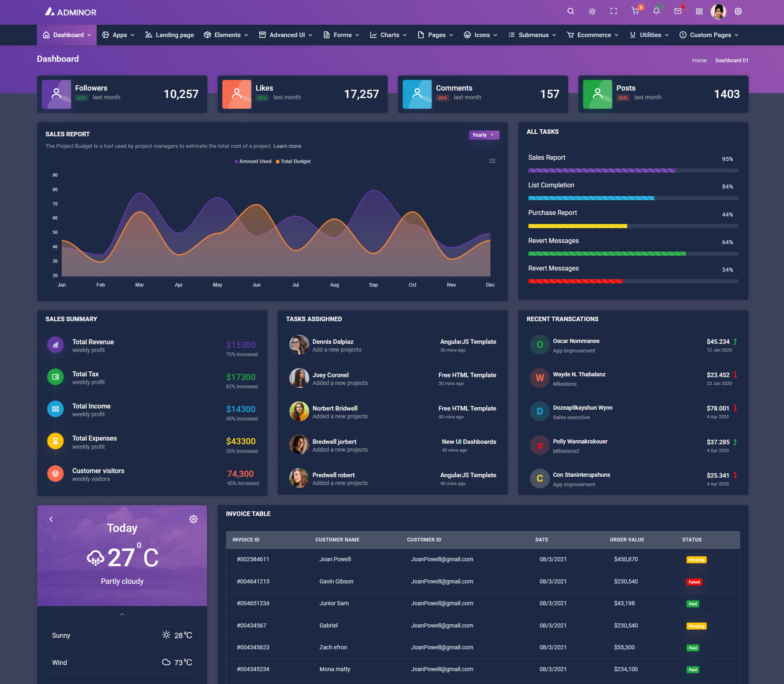Click the sales chart hamburger menu icon
Image resolution: width=784 pixels, height=684 pixels.
492,161
